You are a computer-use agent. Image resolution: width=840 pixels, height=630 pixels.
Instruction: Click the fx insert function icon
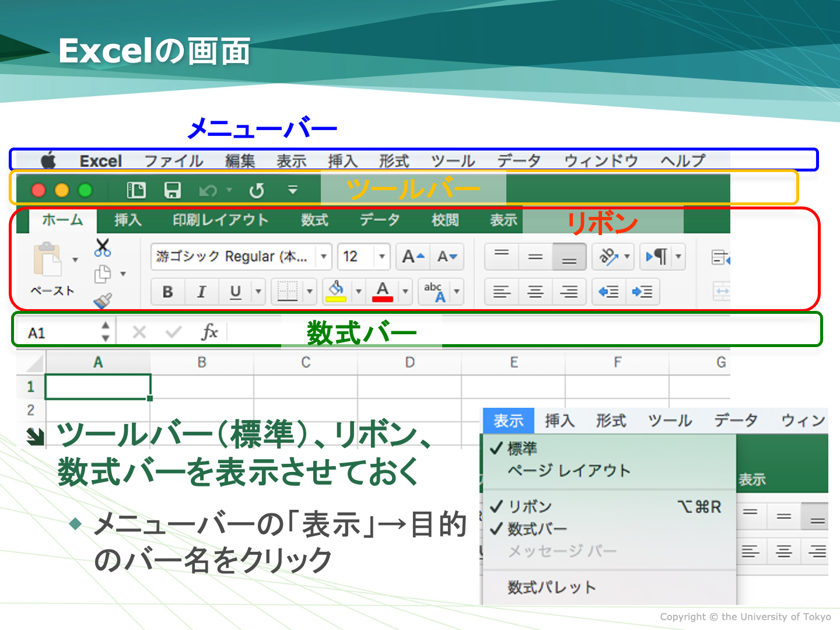[209, 332]
